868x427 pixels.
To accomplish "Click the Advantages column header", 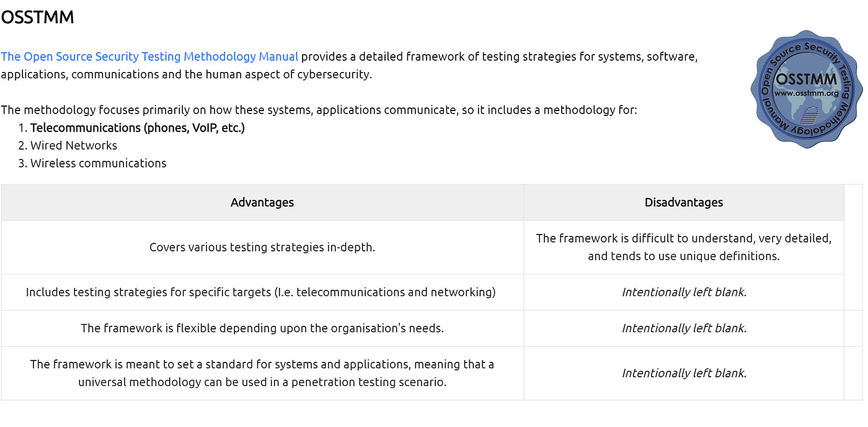I will (x=262, y=202).
